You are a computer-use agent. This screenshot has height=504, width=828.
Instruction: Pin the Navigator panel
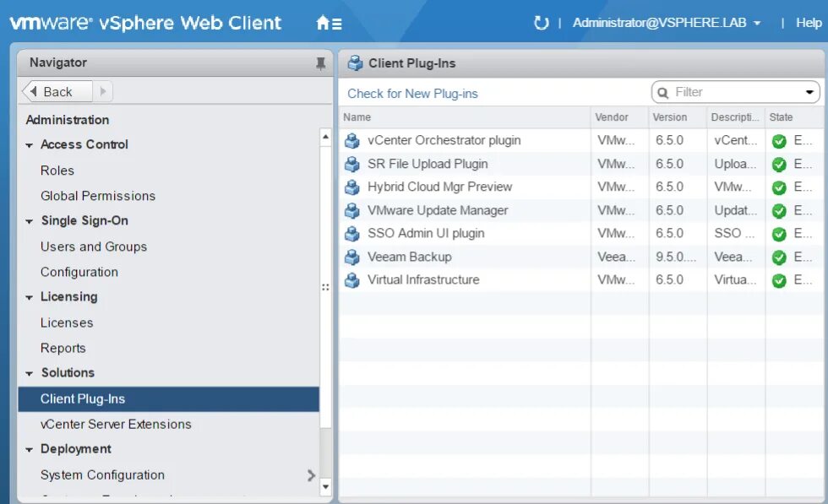[x=320, y=63]
